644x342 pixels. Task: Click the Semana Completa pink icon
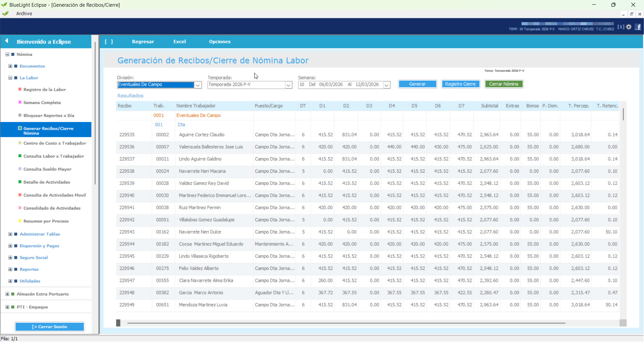[x=20, y=102]
